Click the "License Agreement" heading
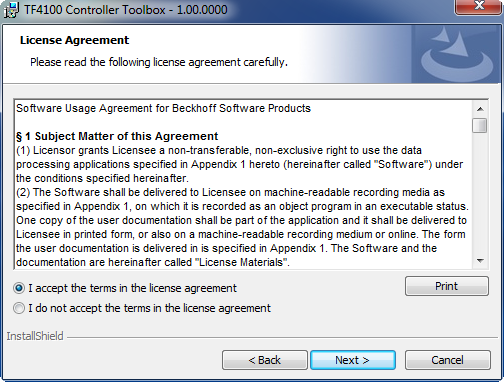Image resolution: width=504 pixels, height=382 pixels. (x=74, y=40)
